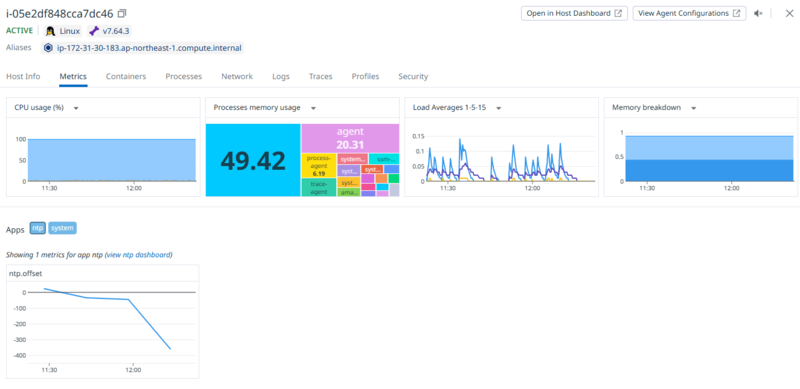Click the Linux penguin icon tag
The height and width of the screenshot is (389, 800).
(50, 31)
